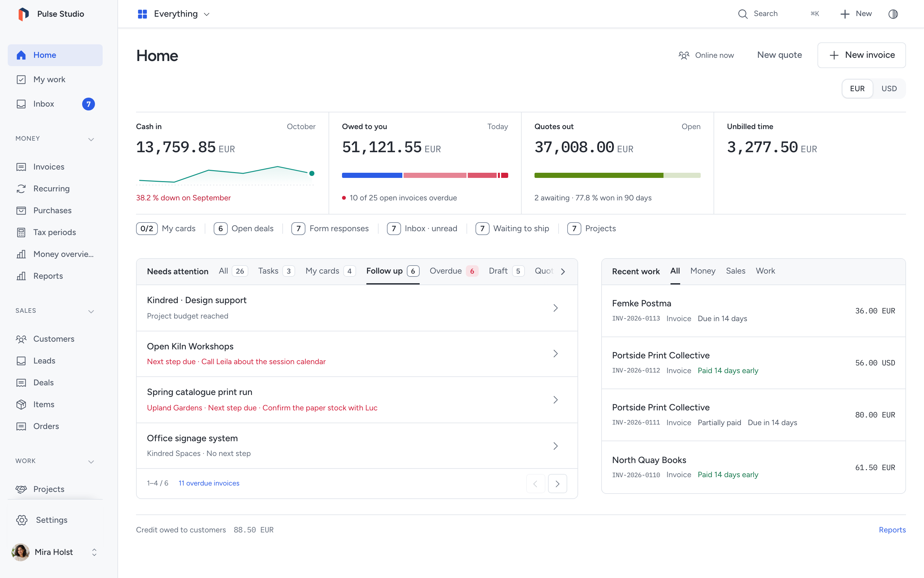Screen dimensions: 924x578
Task: Open Tax periods calculator icon
Action: [x=21, y=232]
